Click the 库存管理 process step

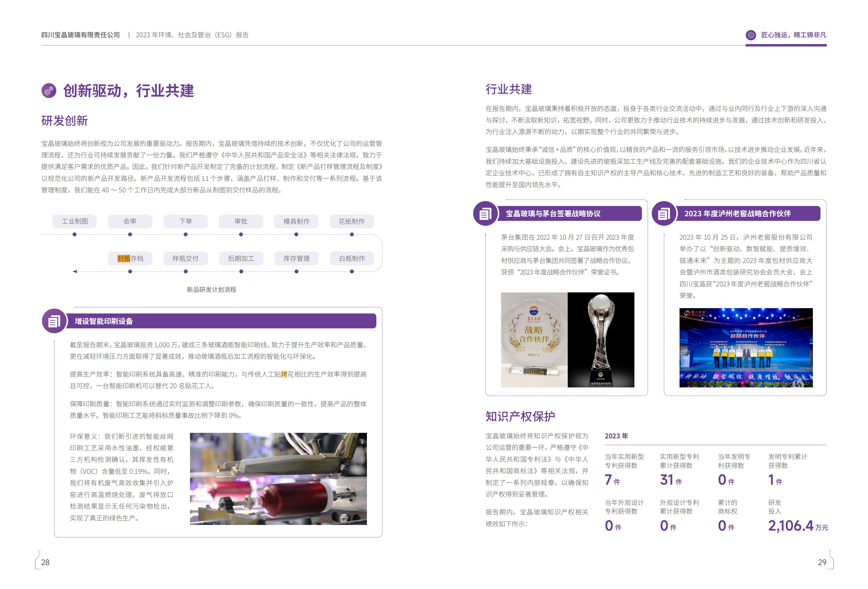[296, 259]
